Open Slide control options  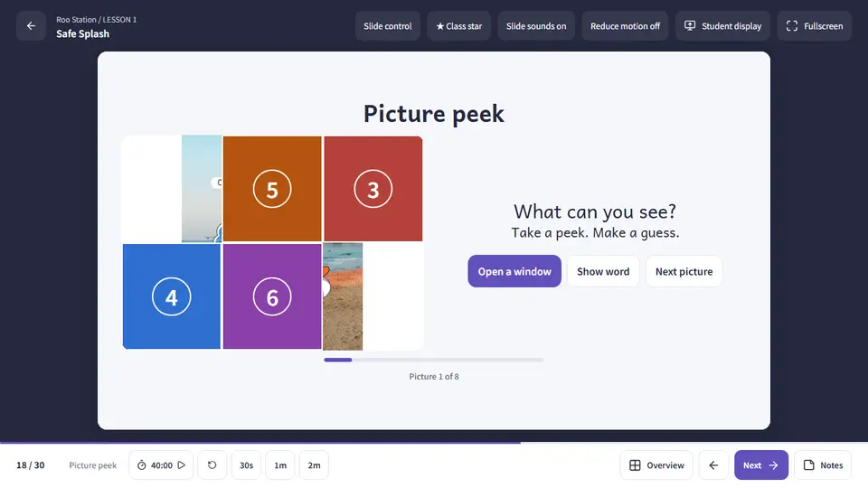pos(388,26)
